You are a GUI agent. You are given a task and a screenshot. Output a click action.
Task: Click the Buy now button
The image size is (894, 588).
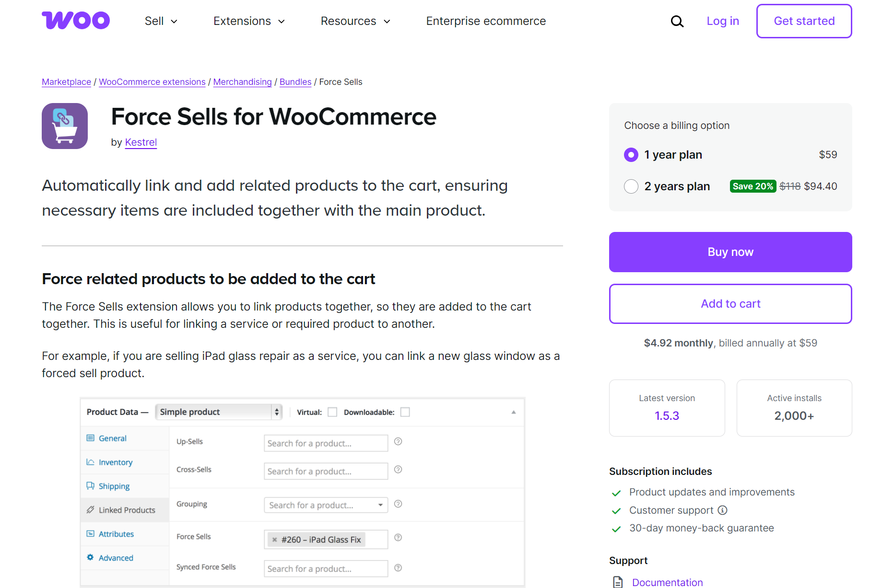coord(730,252)
